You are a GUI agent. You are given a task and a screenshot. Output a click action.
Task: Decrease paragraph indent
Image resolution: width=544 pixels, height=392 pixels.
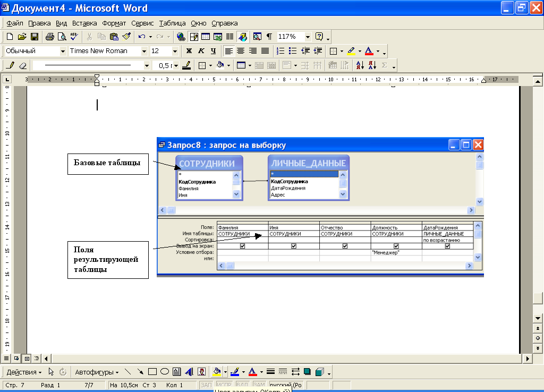(305, 51)
